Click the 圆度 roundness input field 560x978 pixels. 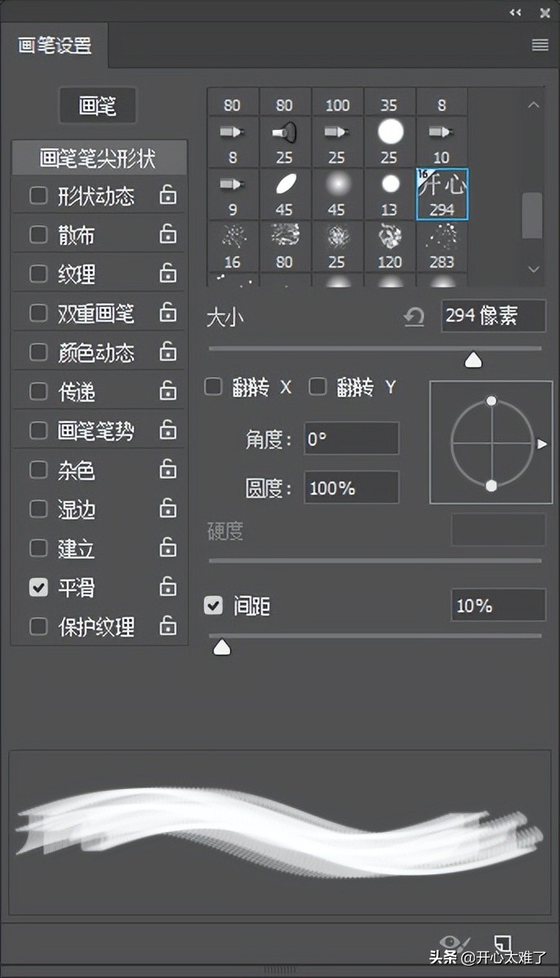[x=351, y=487]
